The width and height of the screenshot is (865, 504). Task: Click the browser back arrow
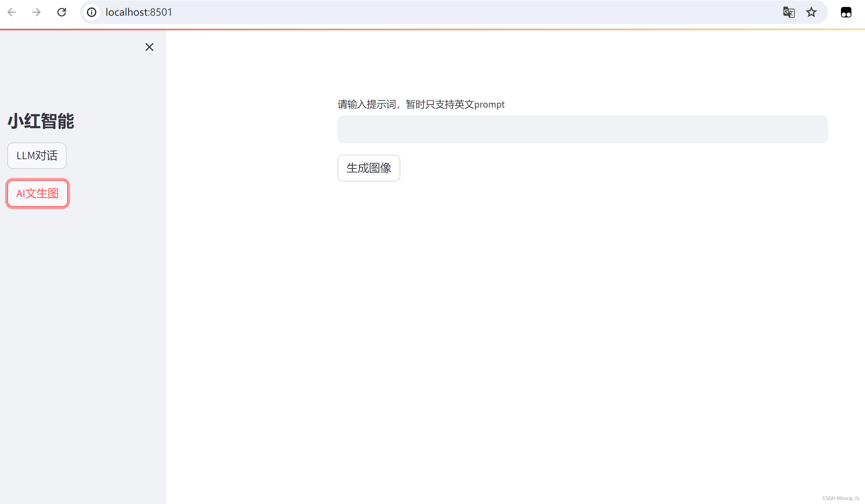pyautogui.click(x=11, y=12)
